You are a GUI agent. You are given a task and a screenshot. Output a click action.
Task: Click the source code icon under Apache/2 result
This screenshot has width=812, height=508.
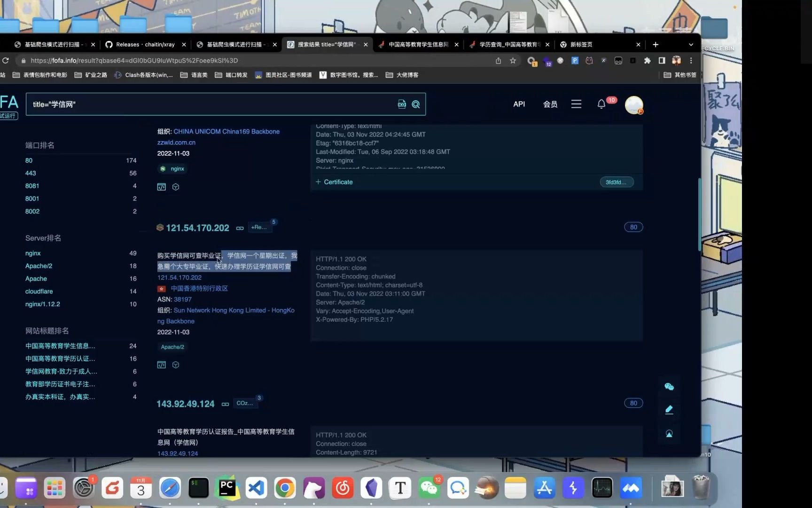click(x=161, y=365)
